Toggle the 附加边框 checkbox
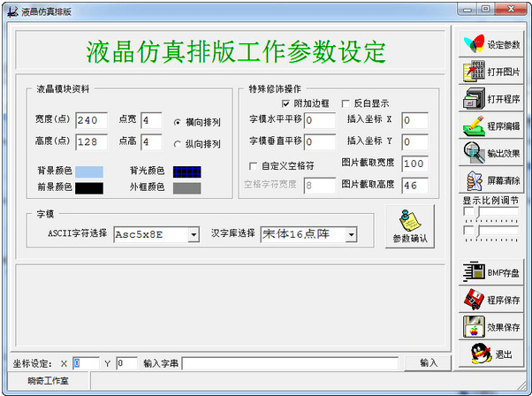This screenshot has width=532, height=396. pyautogui.click(x=285, y=103)
